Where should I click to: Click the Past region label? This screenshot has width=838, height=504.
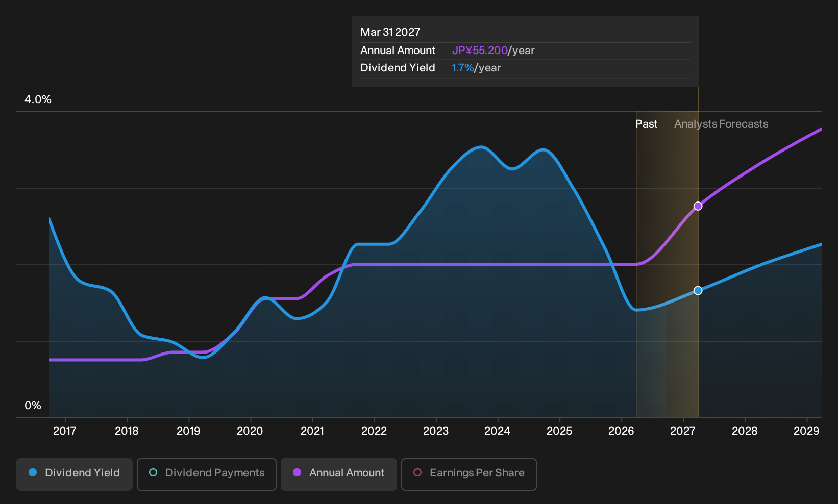point(646,124)
